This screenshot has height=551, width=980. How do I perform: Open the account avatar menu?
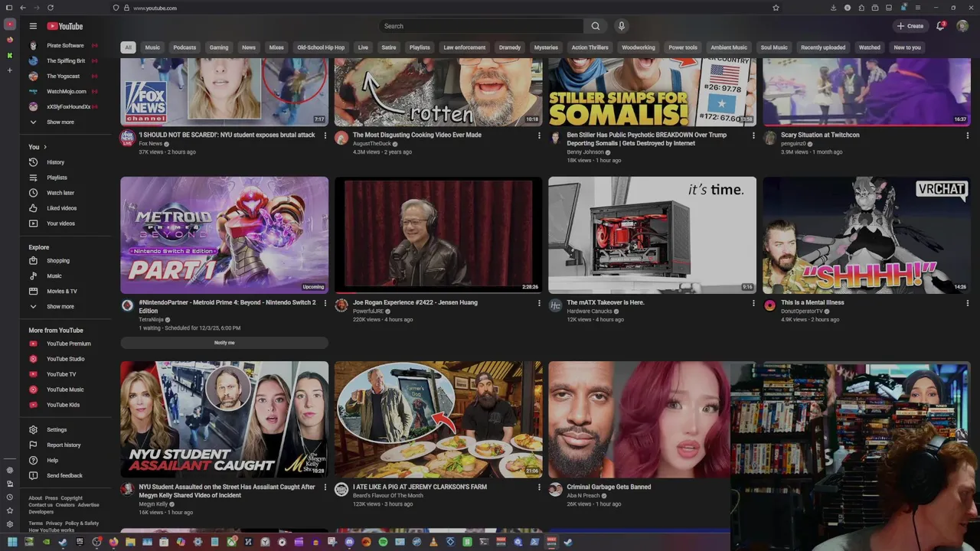(962, 26)
